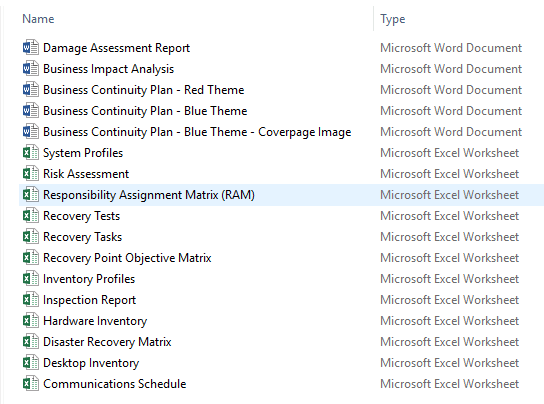Click the Excel icon beside Recovery Tests
This screenshot has width=544, height=404.
tap(31, 216)
